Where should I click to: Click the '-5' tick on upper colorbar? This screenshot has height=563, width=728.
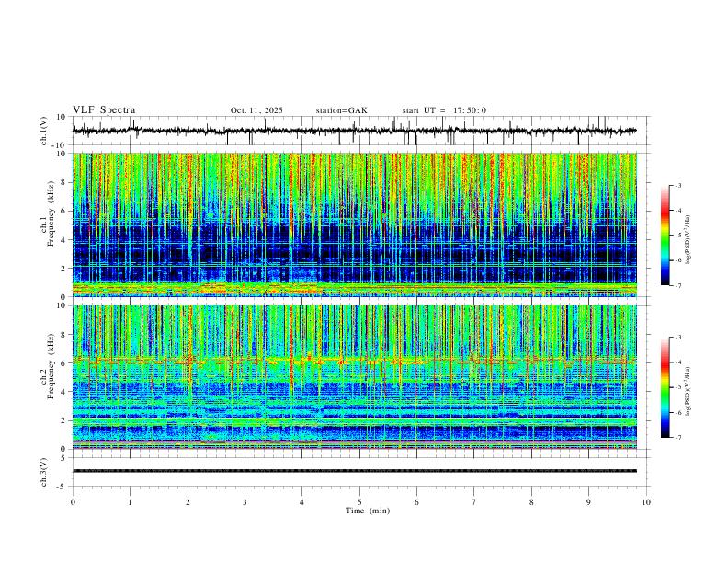coord(677,236)
